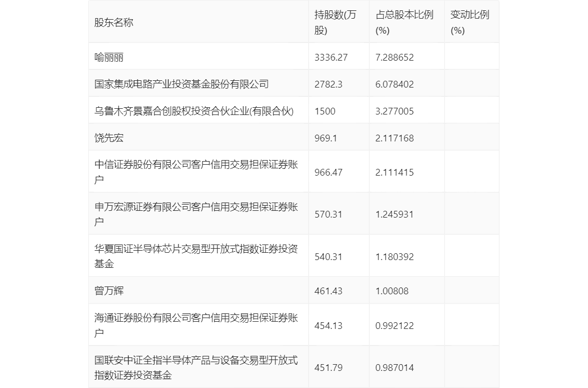Select the percentage 0.992122
Image resolution: width=588 pixels, height=388 pixels.
(x=395, y=325)
